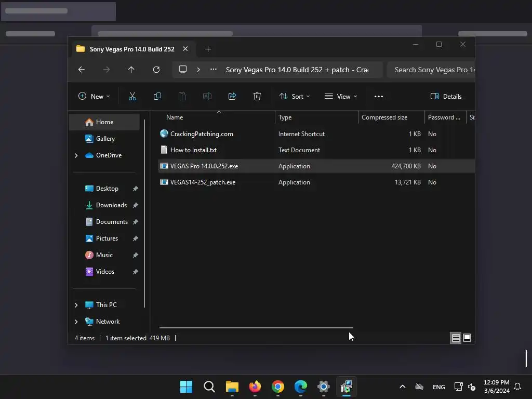This screenshot has height=399, width=532.
Task: Click the Paste clipboard icon
Action: (182, 96)
